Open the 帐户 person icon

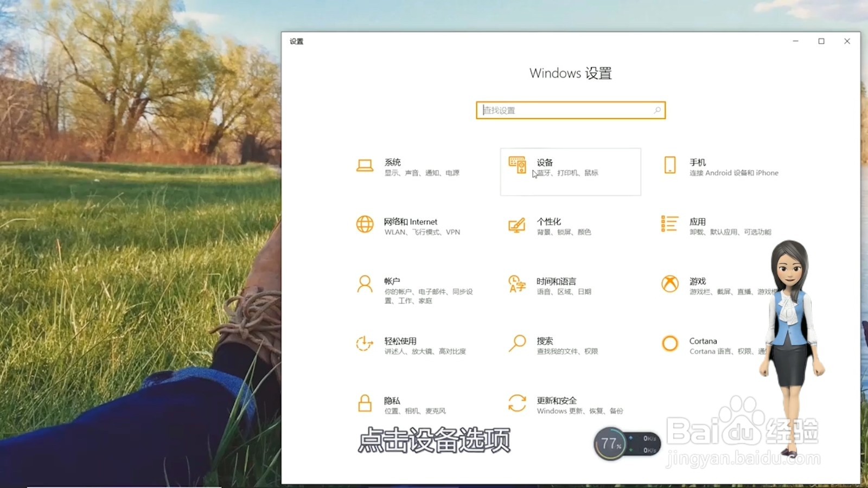click(x=365, y=284)
